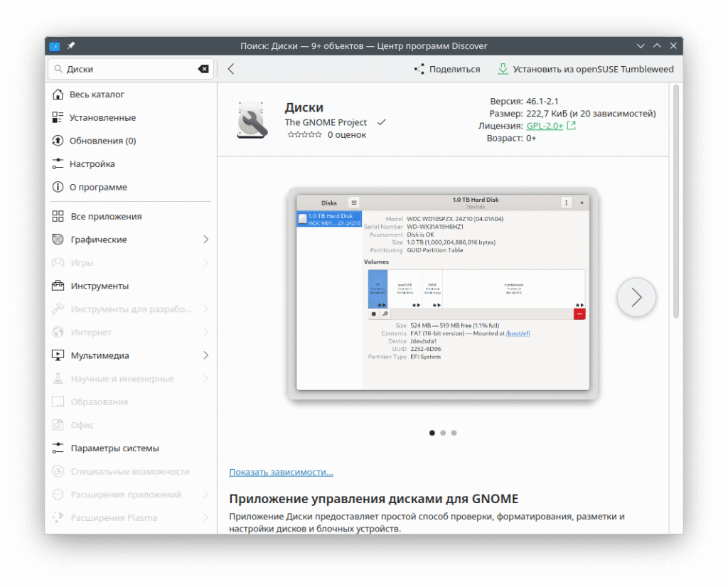Click The GNOME Project developer name

tap(326, 122)
